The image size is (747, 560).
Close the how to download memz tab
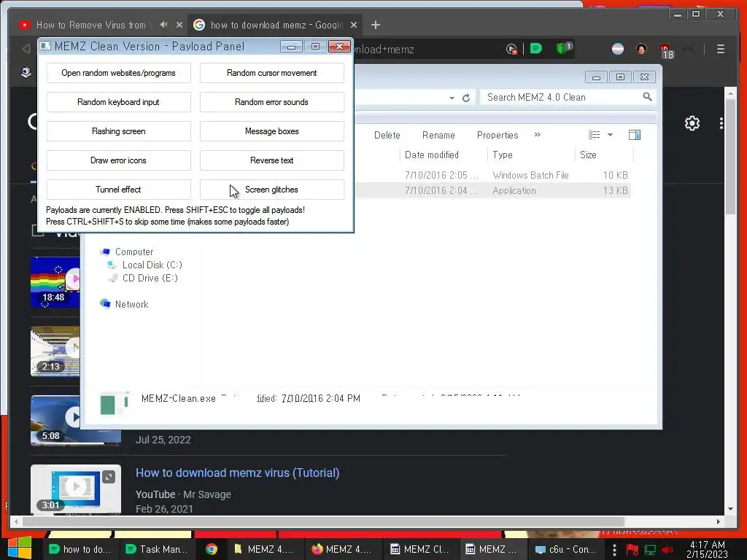[x=354, y=25]
